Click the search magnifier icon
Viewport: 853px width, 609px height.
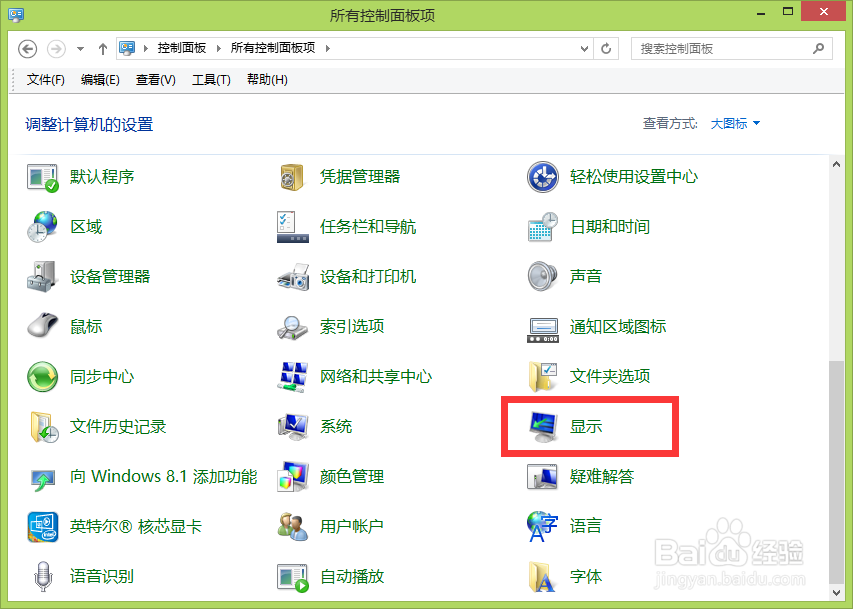818,48
